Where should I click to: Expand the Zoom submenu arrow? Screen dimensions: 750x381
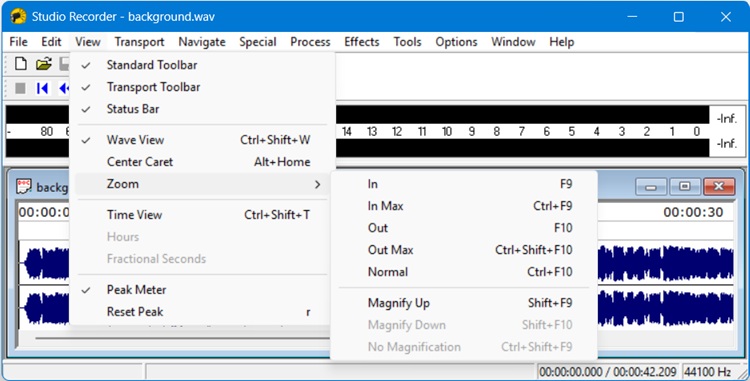[317, 184]
